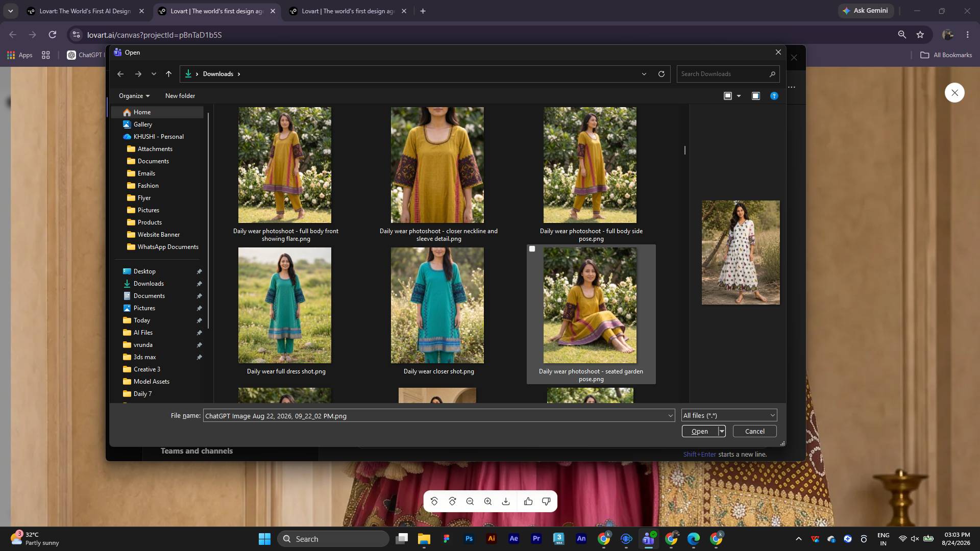Refresh the Downloads folder listing
The width and height of the screenshot is (980, 551).
(661, 74)
